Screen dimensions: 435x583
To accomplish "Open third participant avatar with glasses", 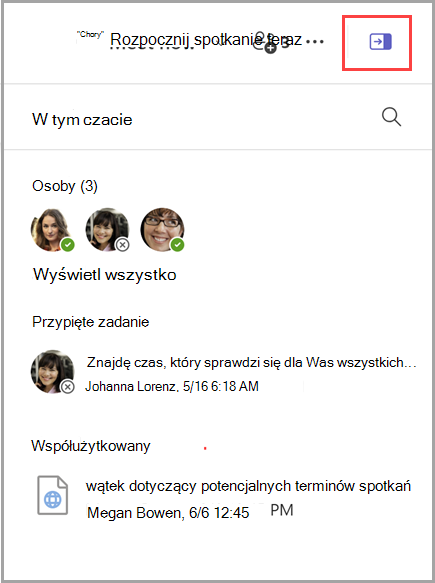I will point(162,229).
